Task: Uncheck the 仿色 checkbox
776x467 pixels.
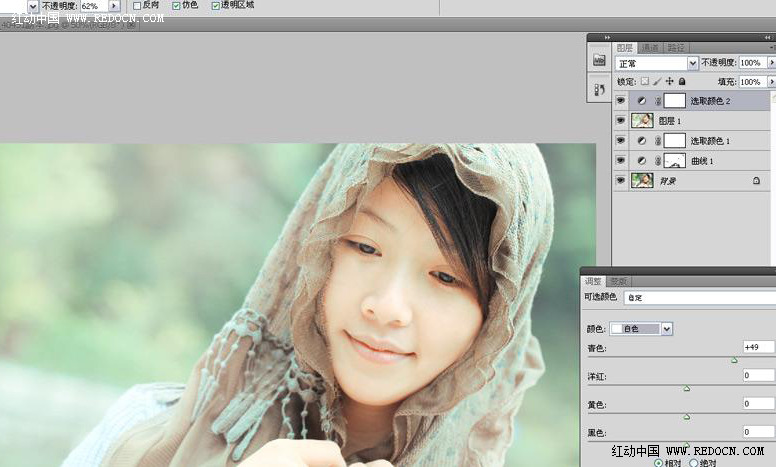Action: (x=176, y=6)
